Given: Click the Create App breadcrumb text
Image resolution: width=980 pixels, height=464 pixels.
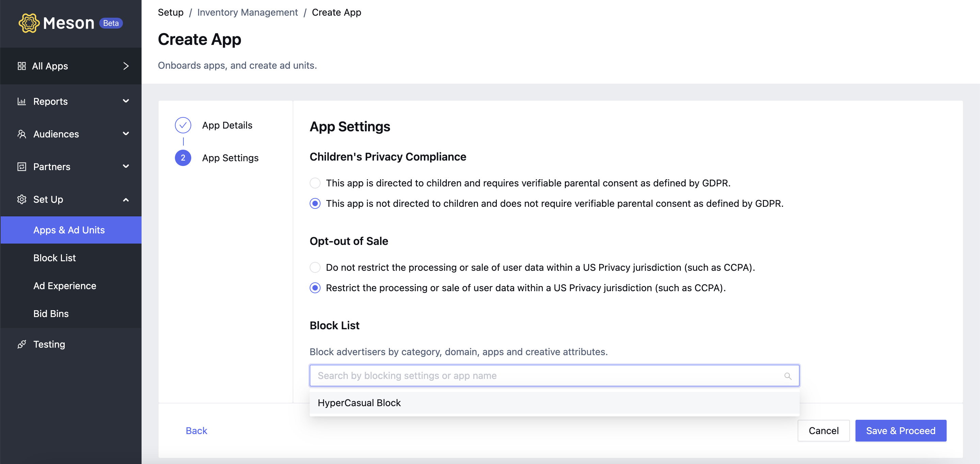Looking at the screenshot, I should coord(336,12).
